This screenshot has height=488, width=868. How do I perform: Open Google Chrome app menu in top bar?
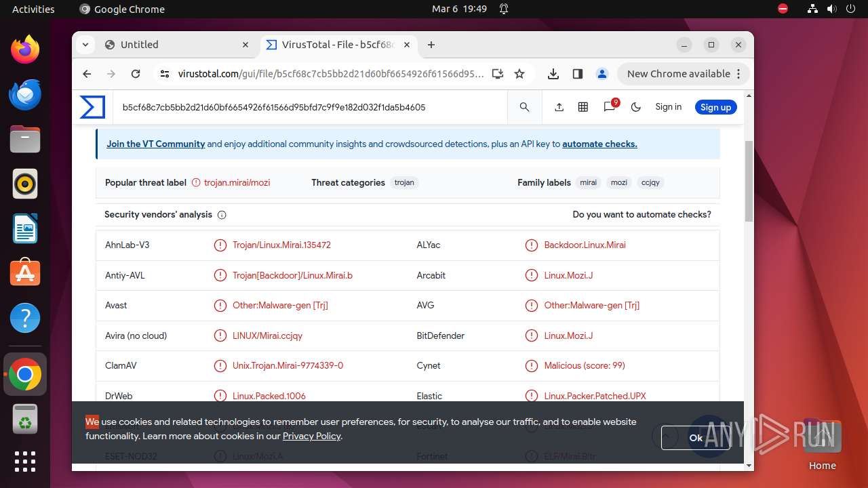[122, 9]
